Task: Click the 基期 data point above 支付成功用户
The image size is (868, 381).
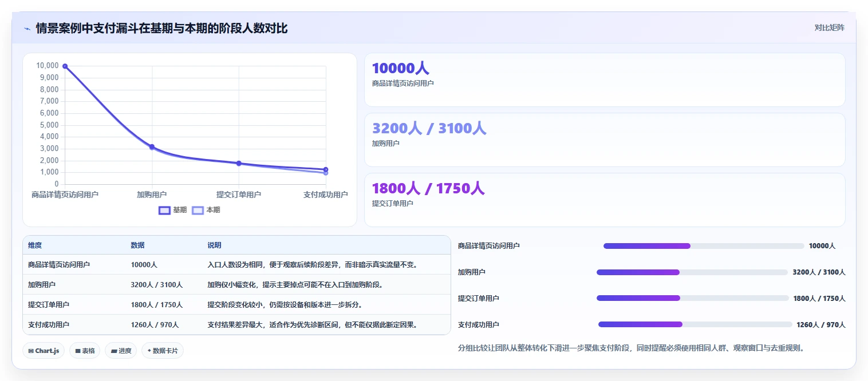Action: coord(326,169)
